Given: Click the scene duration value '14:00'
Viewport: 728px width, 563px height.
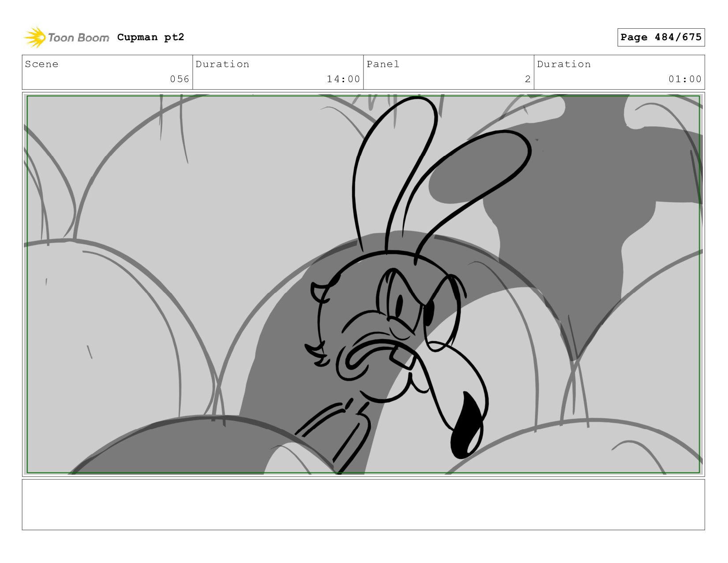Looking at the screenshot, I should pyautogui.click(x=343, y=79).
